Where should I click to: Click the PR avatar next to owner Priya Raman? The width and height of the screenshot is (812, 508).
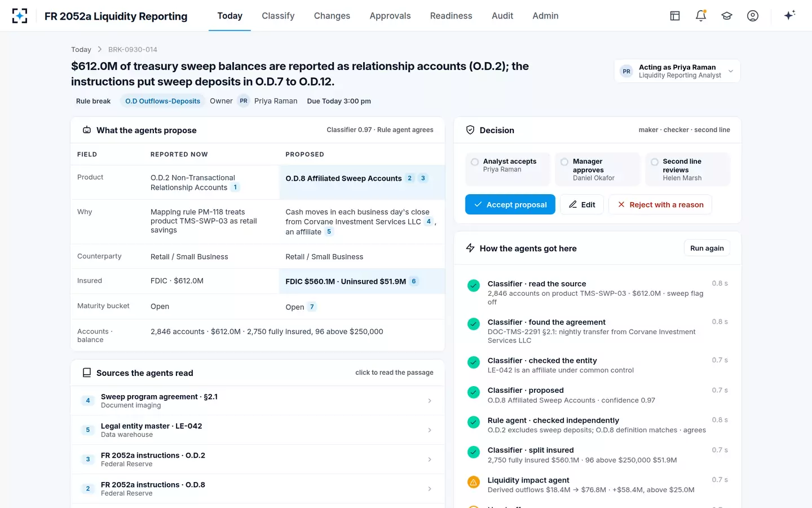pyautogui.click(x=244, y=101)
